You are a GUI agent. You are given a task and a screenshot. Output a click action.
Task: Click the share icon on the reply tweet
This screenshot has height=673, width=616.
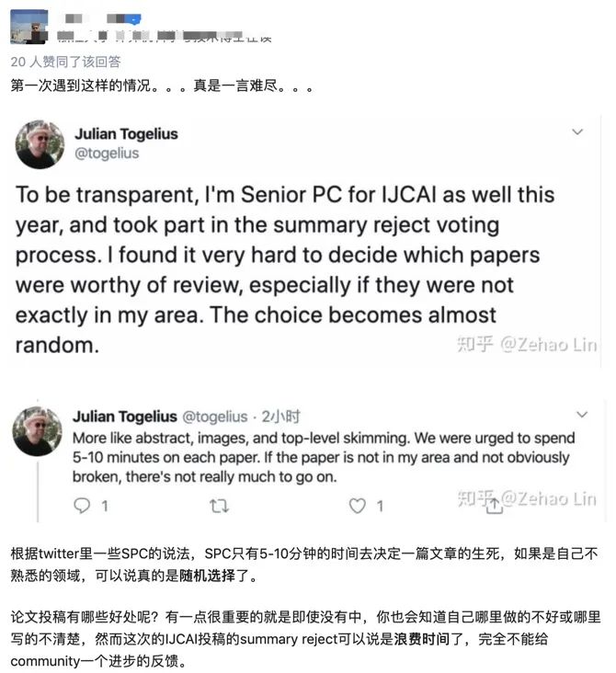pyautogui.click(x=495, y=503)
